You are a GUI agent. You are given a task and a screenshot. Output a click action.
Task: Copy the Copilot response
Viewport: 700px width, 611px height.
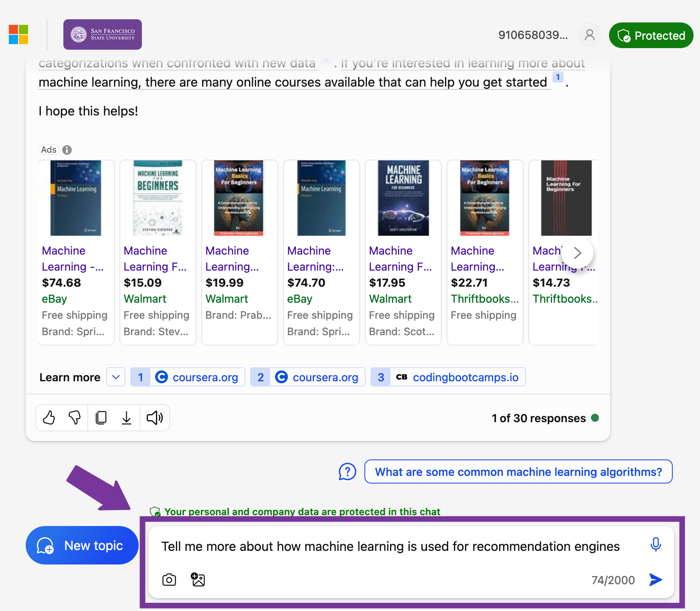tap(101, 418)
